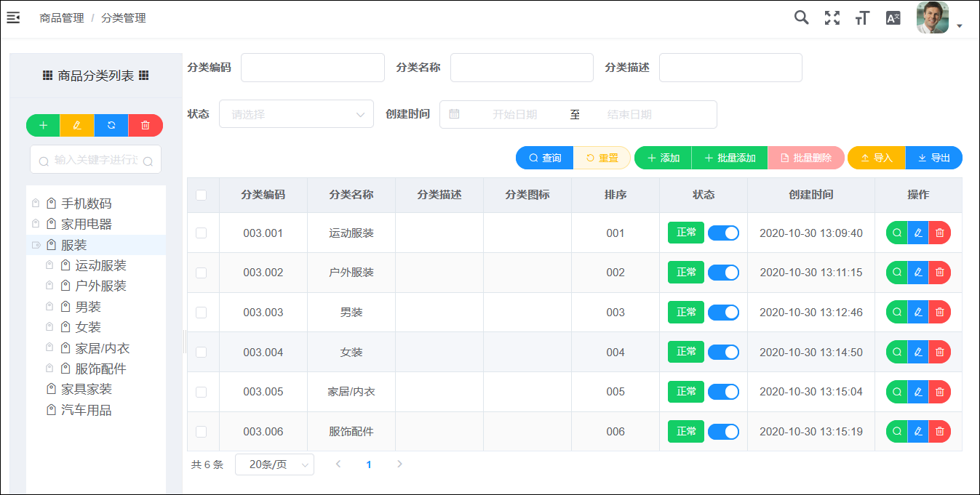The width and height of the screenshot is (980, 495).
Task: Select 手机数码 in category tree
Action: coord(86,204)
